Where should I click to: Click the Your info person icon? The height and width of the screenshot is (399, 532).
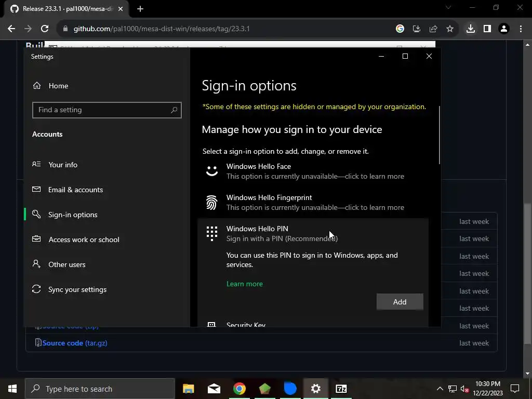[36, 164]
